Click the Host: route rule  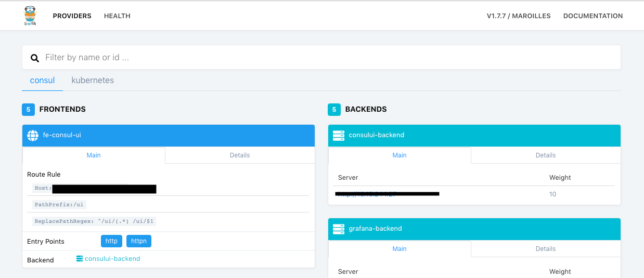click(95, 188)
